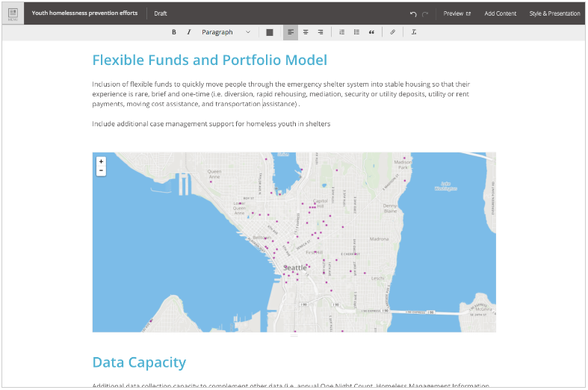Click the Seattle label on the map
588x390 pixels.
click(295, 267)
